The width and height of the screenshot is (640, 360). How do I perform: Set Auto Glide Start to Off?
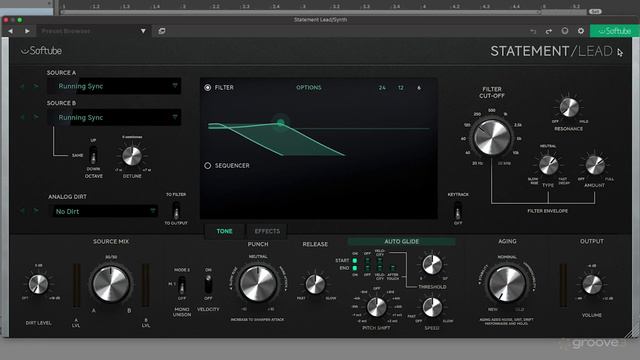click(367, 260)
